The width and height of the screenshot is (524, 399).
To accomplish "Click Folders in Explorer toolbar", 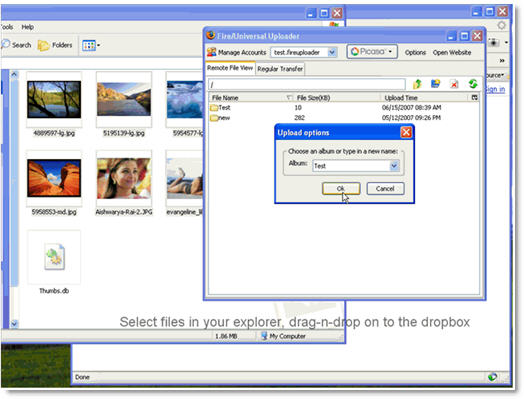I will (55, 45).
